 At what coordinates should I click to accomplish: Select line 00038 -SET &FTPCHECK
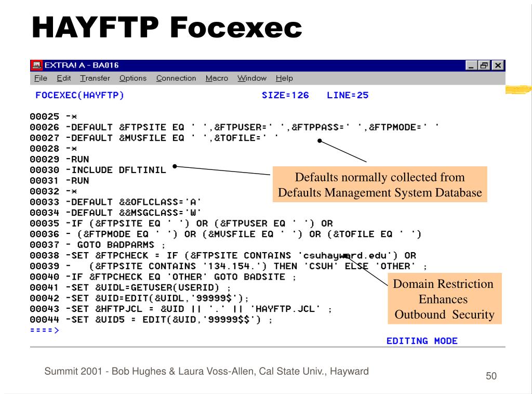coord(223,256)
